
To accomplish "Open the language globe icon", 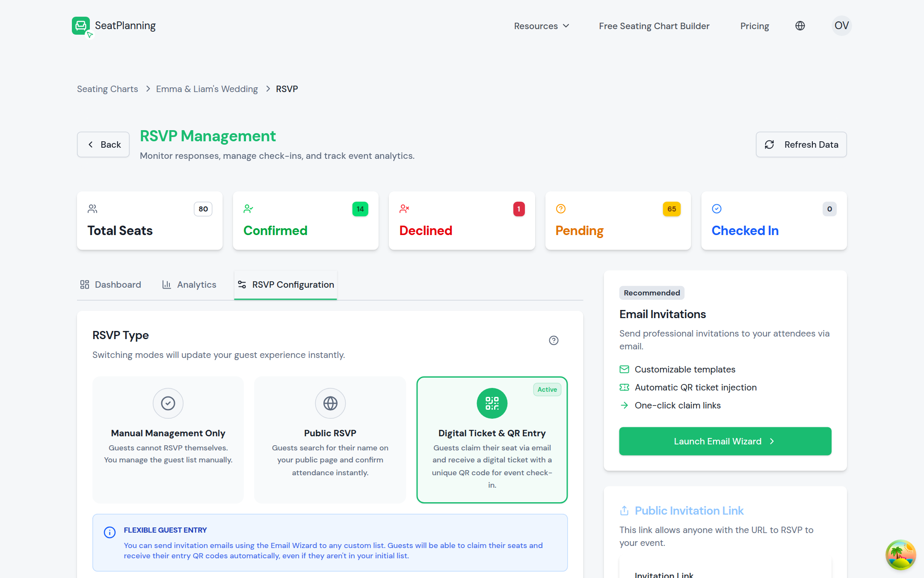I will point(800,26).
